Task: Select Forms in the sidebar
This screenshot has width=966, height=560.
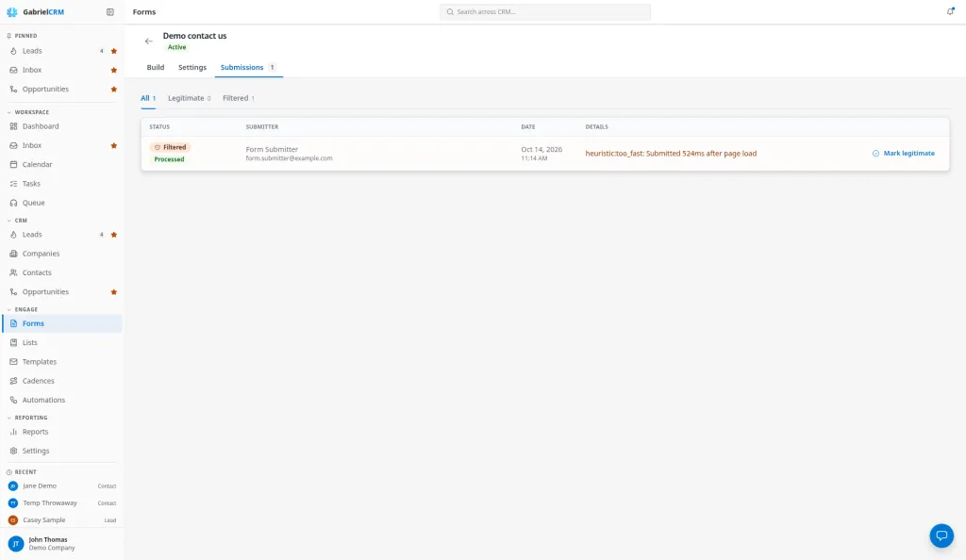Action: coord(62,323)
